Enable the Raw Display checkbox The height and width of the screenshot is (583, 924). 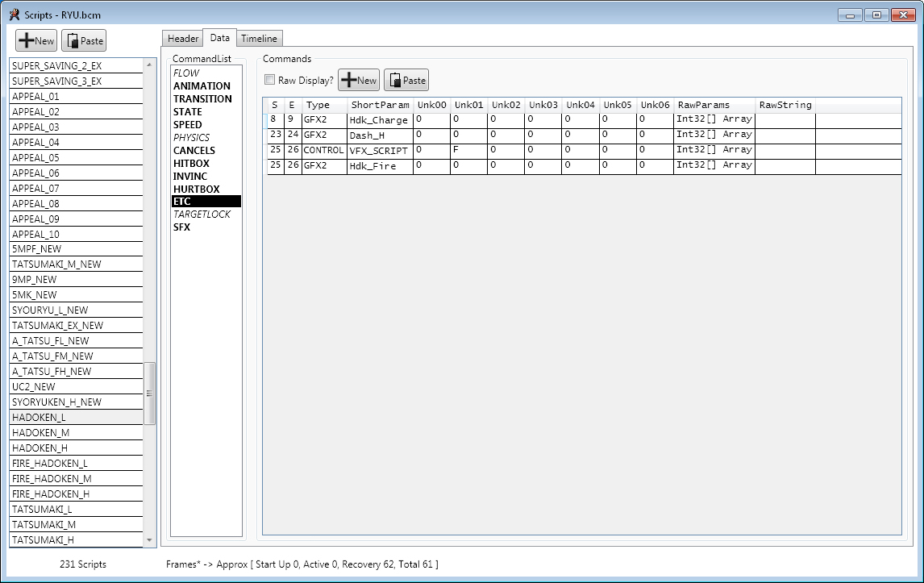click(x=270, y=80)
